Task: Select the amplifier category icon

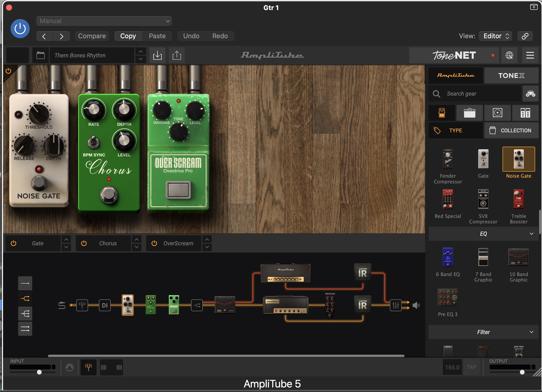Action: click(x=470, y=113)
